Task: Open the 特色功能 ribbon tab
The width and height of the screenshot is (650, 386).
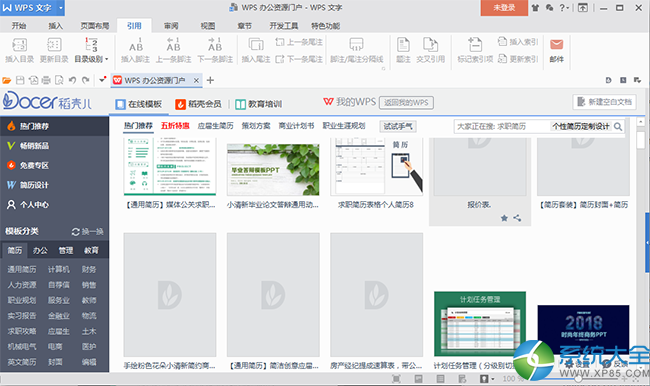Action: click(x=325, y=26)
